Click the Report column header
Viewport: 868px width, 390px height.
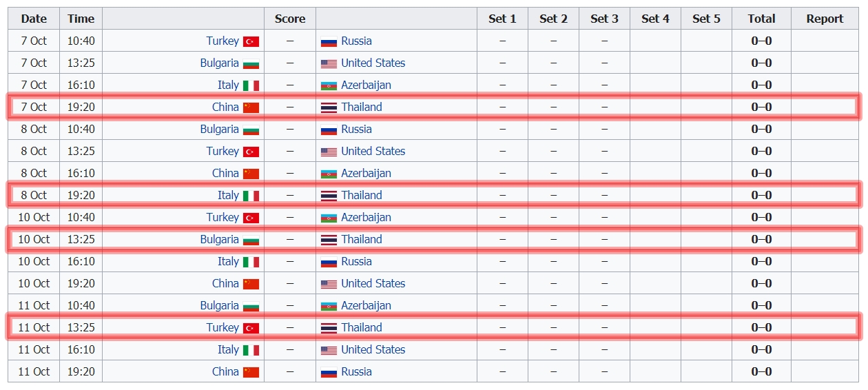click(825, 19)
